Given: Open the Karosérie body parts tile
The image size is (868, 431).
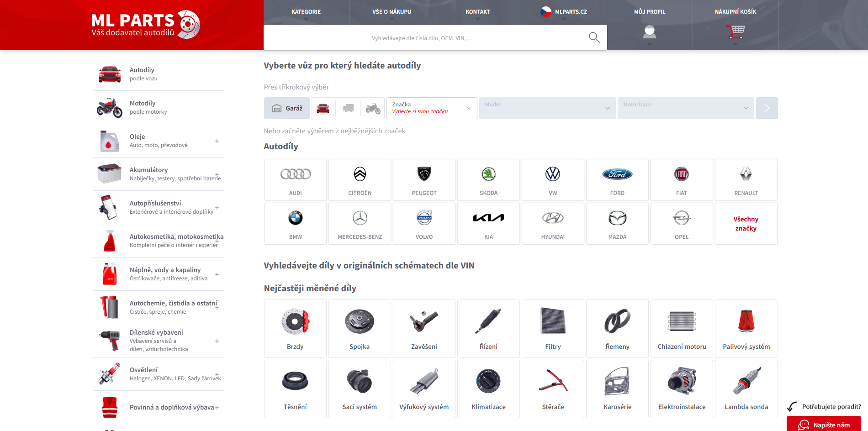Looking at the screenshot, I should click(x=617, y=389).
